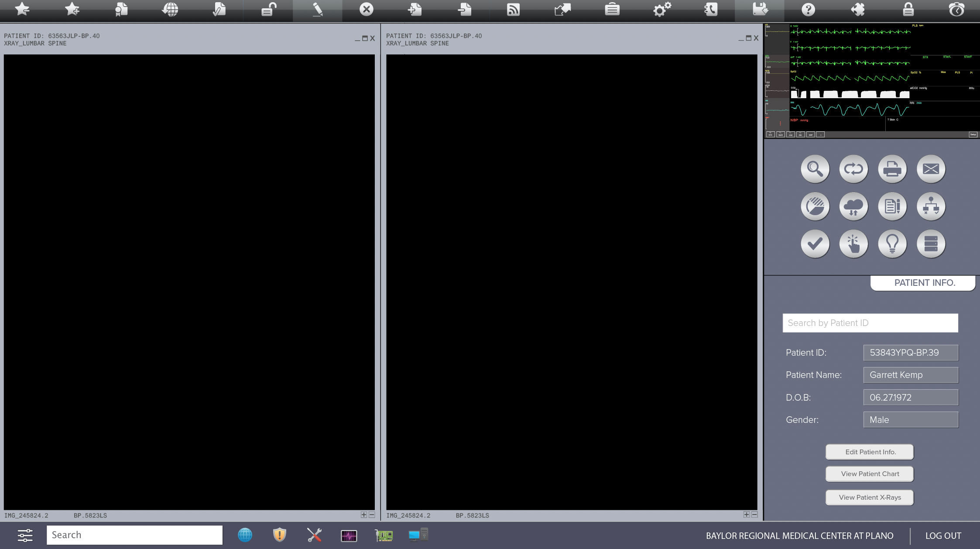Click the envelope mail round icon
Image resolution: width=980 pixels, height=549 pixels.
point(931,169)
